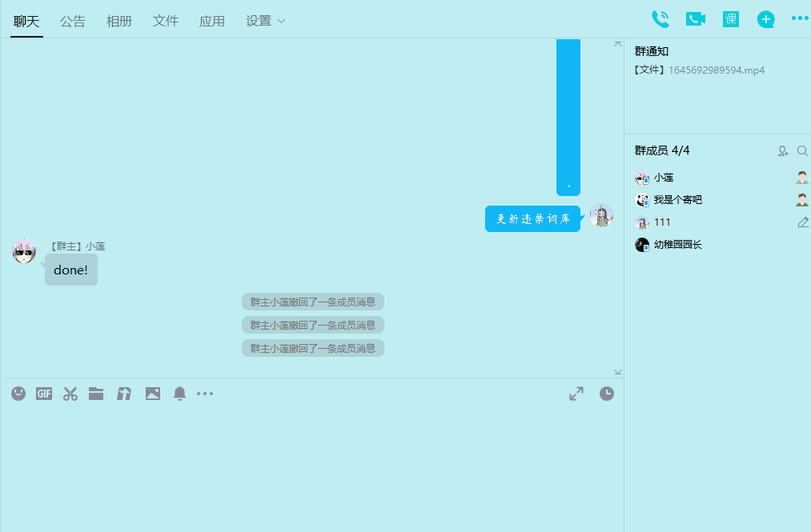
Task: Show more input toolbar tools (three dots)
Action: coord(205,394)
